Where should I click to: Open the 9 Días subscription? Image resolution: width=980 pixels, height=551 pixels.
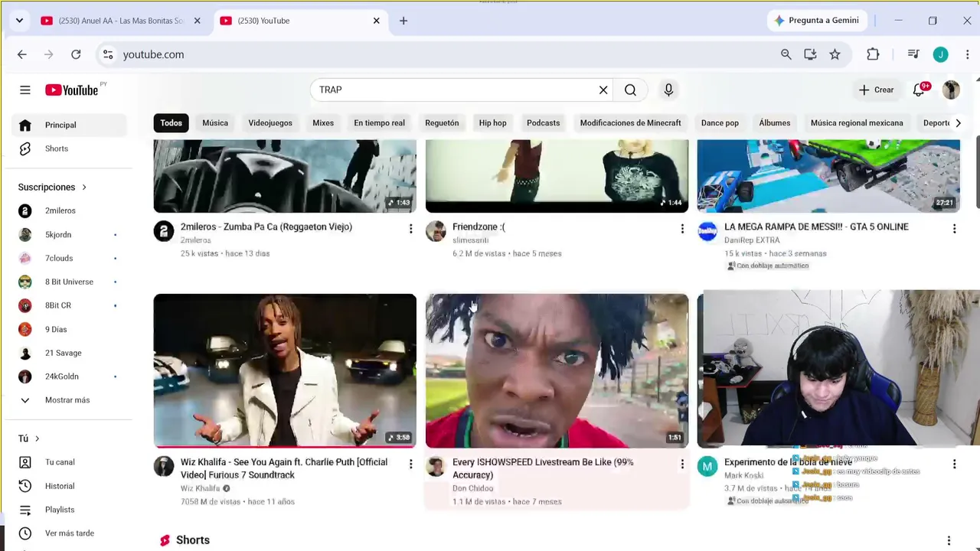click(x=67, y=329)
